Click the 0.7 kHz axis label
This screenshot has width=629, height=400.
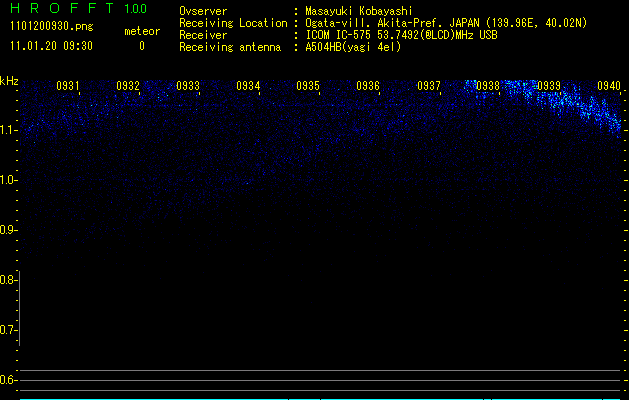pyautogui.click(x=8, y=330)
